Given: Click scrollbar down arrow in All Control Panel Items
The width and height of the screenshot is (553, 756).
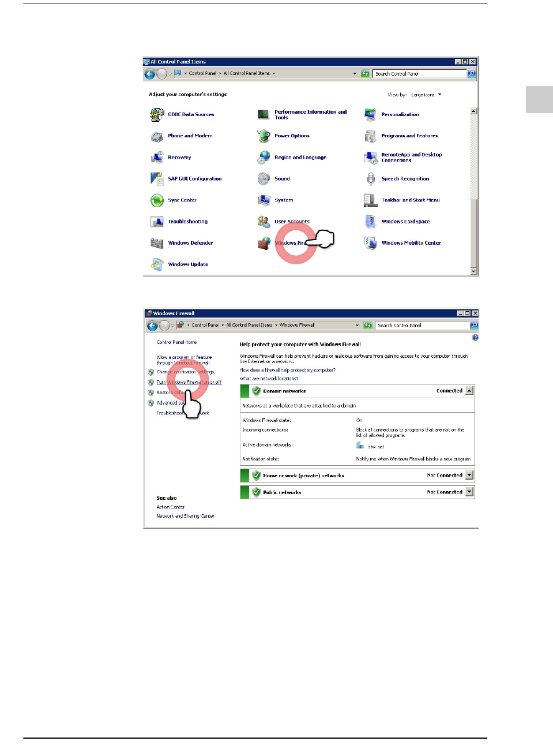Looking at the screenshot, I should 473,271.
